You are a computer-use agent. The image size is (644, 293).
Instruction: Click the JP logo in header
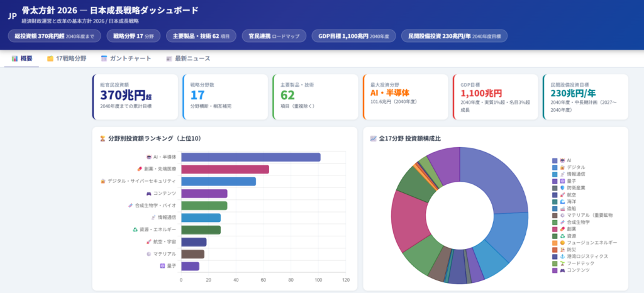coord(13,16)
